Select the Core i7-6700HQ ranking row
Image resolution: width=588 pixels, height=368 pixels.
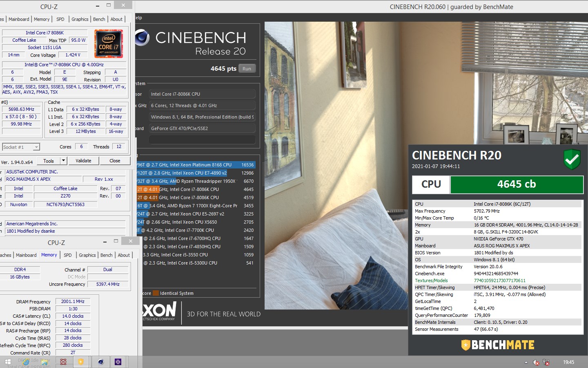[x=196, y=238]
